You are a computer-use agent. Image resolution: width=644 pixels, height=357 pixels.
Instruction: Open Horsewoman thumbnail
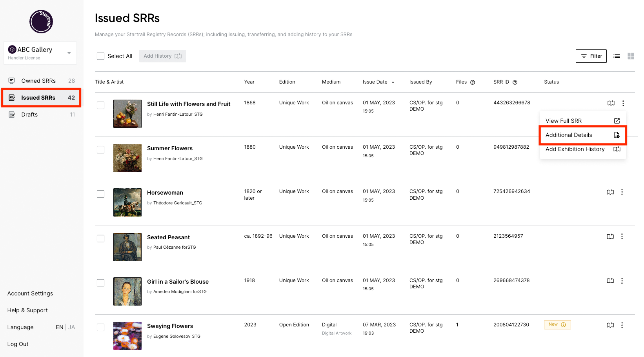[127, 202]
